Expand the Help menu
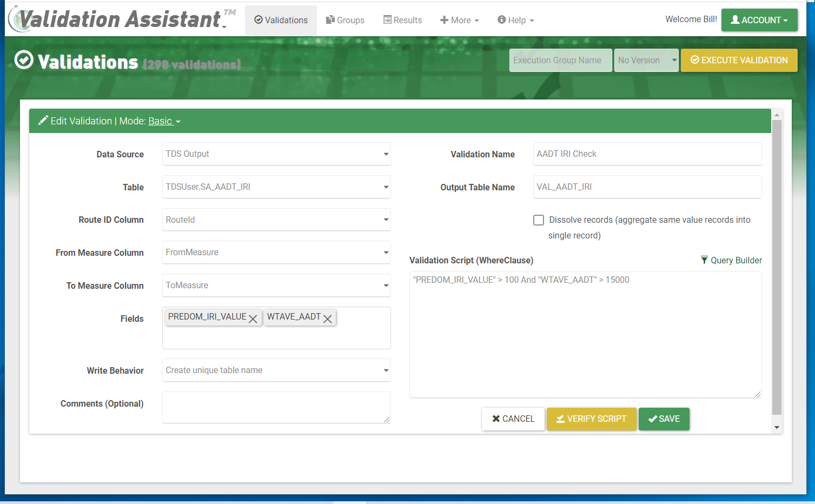Viewport: 815px width, 504px height. (516, 21)
